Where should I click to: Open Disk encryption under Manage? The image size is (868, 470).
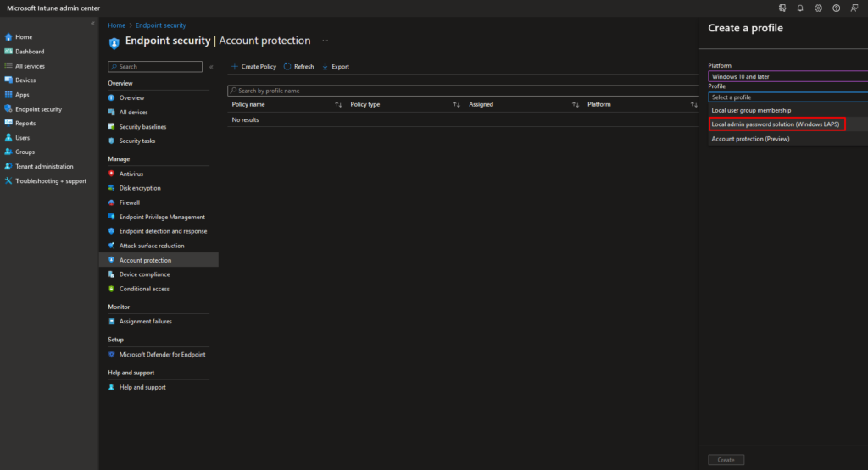click(140, 188)
